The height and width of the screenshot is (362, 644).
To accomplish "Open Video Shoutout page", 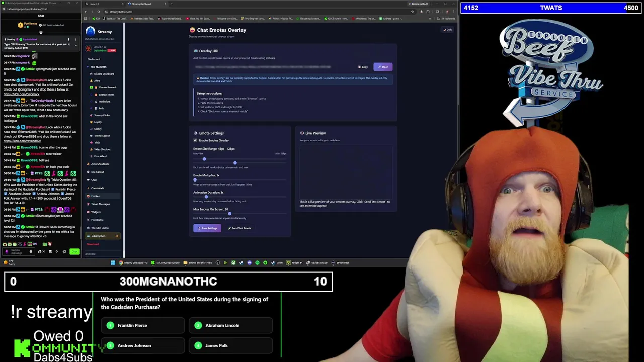I will [102, 149].
